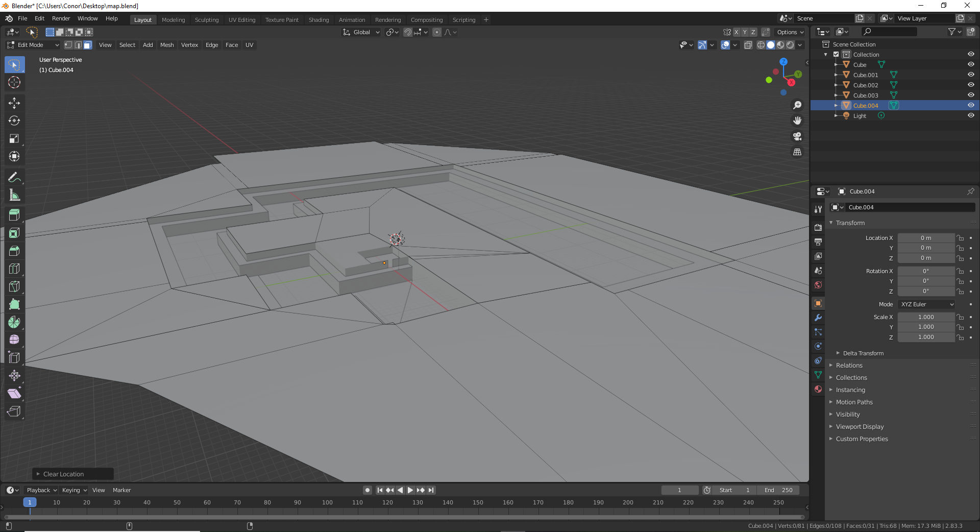Select the Poly Build tool
Screen dimensions: 980x532
[14, 305]
